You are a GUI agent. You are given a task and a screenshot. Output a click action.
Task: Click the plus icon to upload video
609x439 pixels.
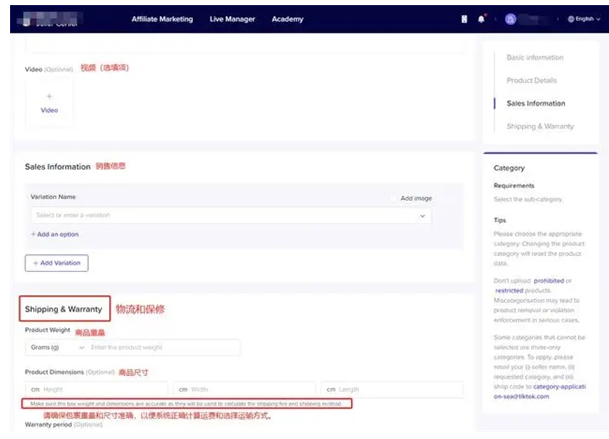[49, 96]
